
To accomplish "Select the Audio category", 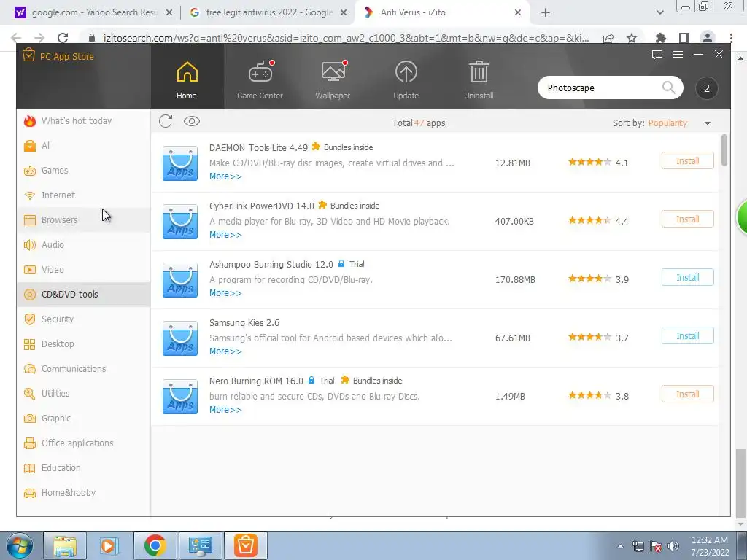I will [83, 245].
